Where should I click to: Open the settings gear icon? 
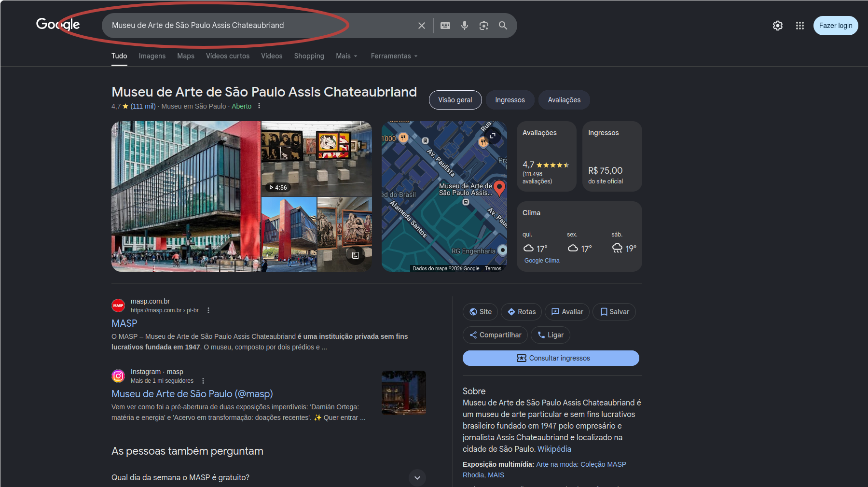coord(778,26)
